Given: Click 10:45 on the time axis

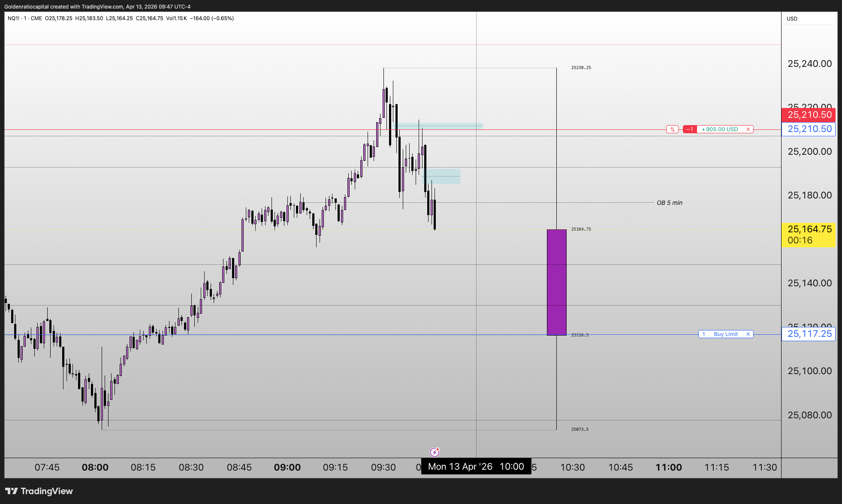Looking at the screenshot, I should point(620,468).
